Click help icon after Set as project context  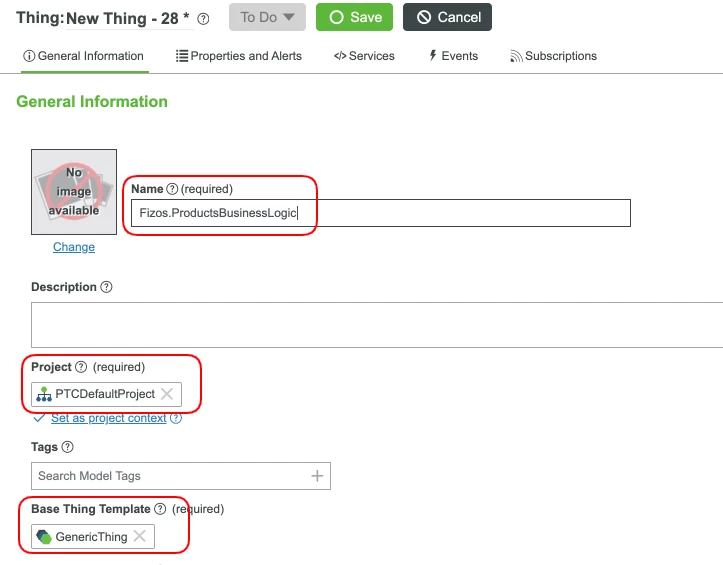pos(176,418)
